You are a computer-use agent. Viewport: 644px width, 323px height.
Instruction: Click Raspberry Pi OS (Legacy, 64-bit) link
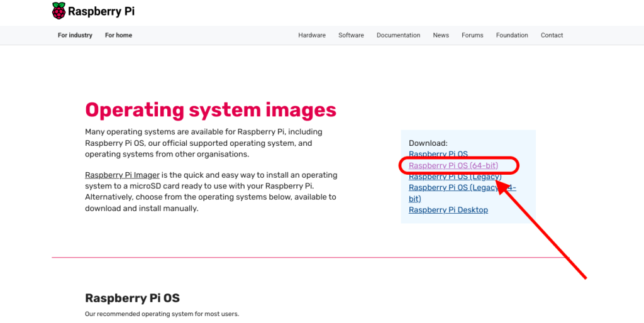[x=462, y=194]
